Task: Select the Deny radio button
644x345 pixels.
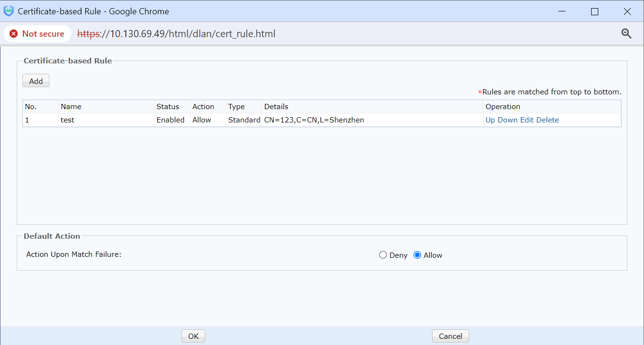Action: 383,255
